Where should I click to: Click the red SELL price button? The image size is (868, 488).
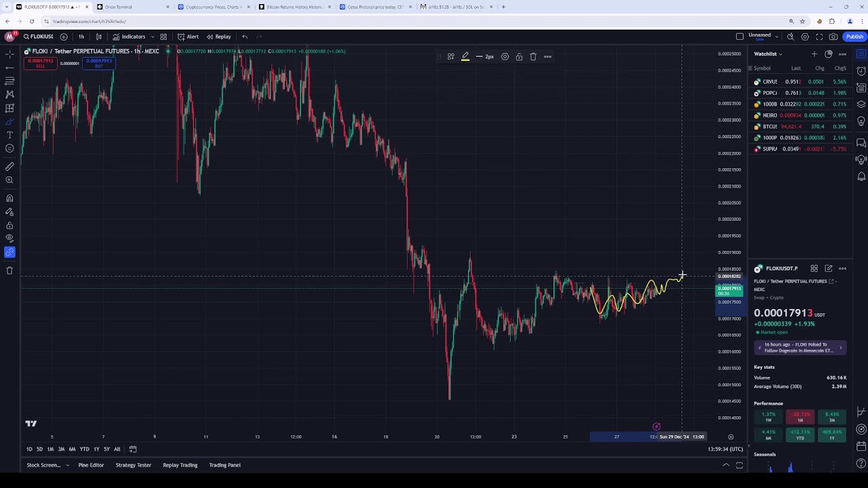[40, 63]
